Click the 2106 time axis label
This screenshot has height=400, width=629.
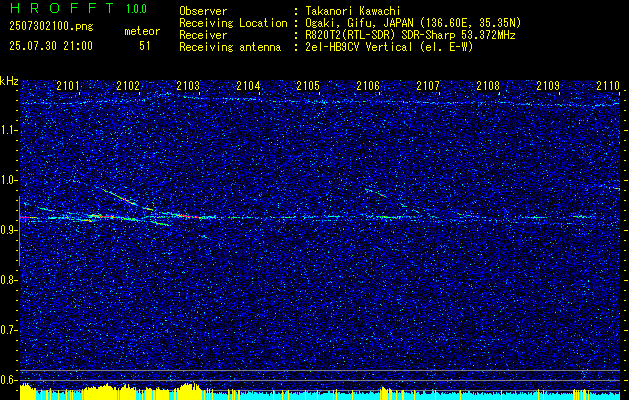368,85
